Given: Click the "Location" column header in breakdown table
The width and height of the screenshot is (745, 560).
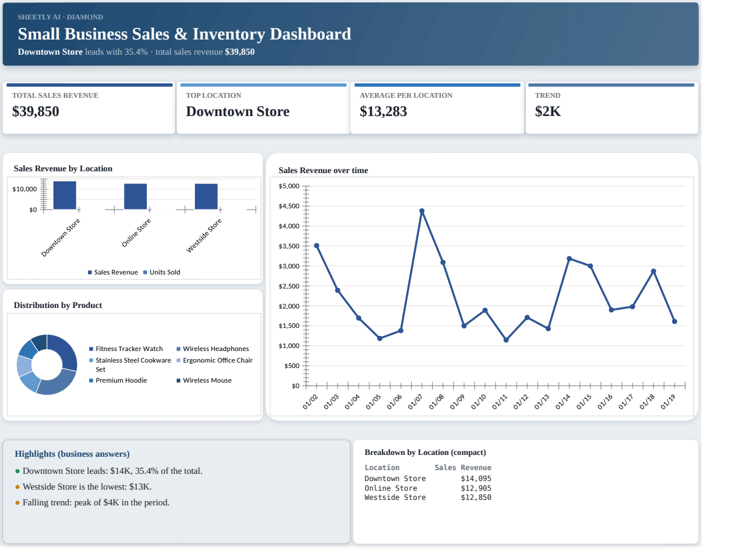Looking at the screenshot, I should point(382,468).
